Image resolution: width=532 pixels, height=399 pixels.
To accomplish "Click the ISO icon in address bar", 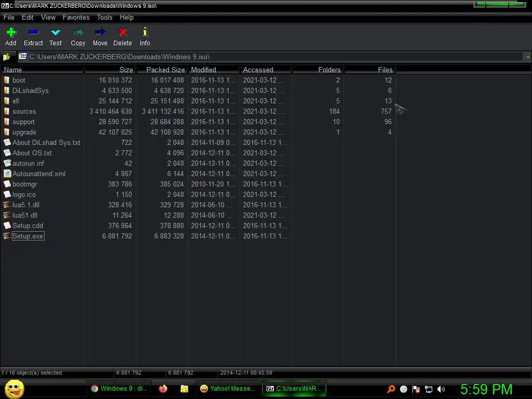I will tap(23, 56).
